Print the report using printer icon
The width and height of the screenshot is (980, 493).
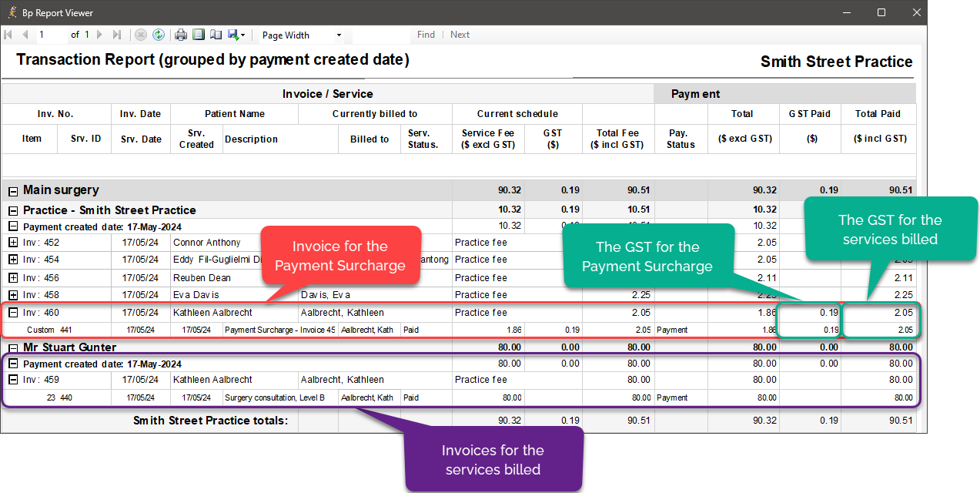(181, 35)
